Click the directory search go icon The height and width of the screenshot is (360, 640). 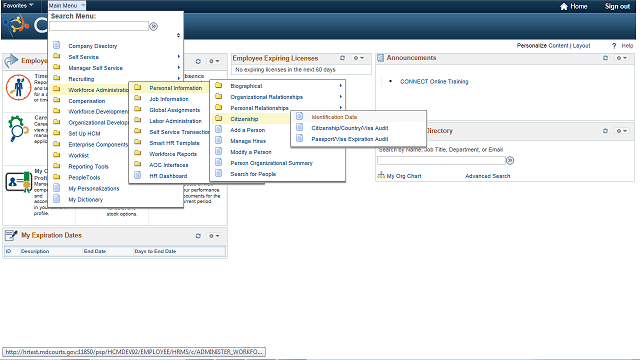(510, 160)
